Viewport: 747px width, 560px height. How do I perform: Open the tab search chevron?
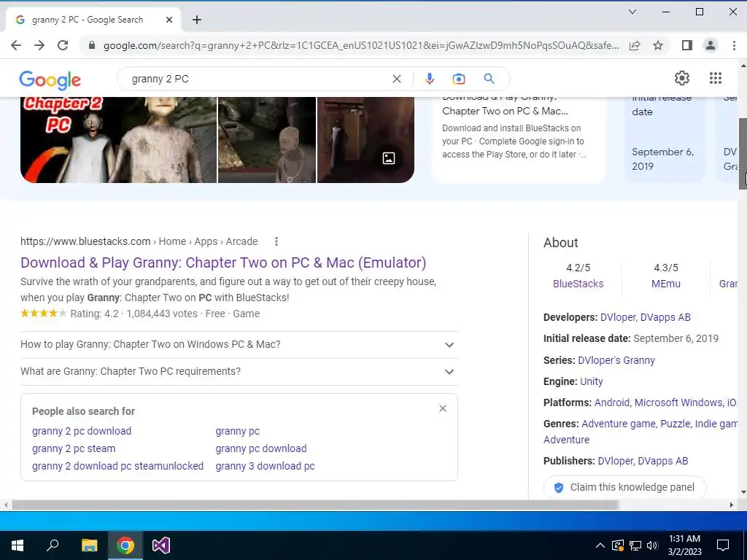(x=632, y=12)
